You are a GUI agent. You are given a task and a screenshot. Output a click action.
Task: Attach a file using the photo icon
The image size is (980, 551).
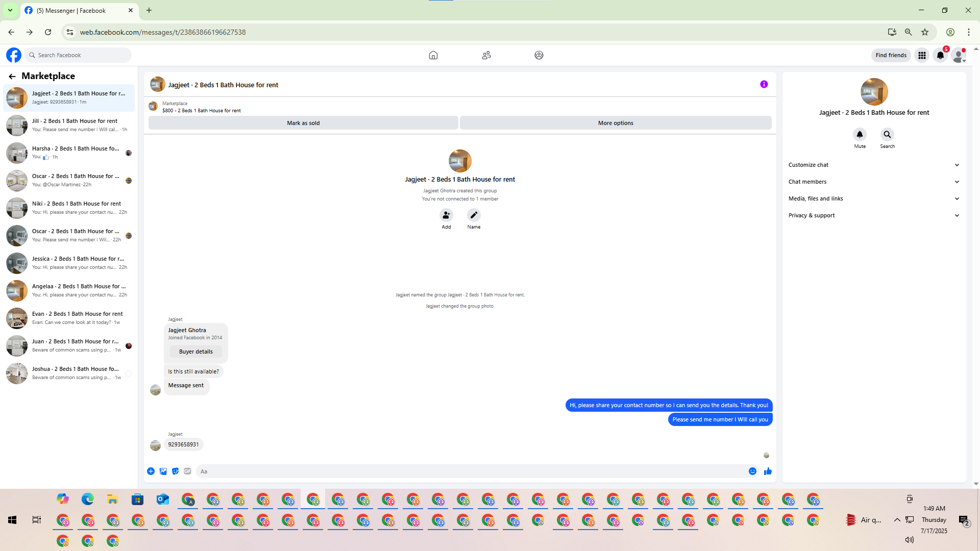click(x=163, y=471)
